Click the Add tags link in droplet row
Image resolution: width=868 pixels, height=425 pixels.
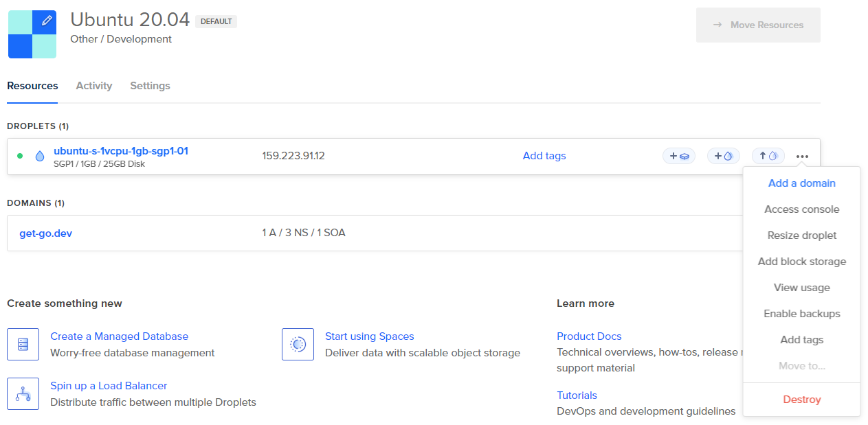(544, 156)
